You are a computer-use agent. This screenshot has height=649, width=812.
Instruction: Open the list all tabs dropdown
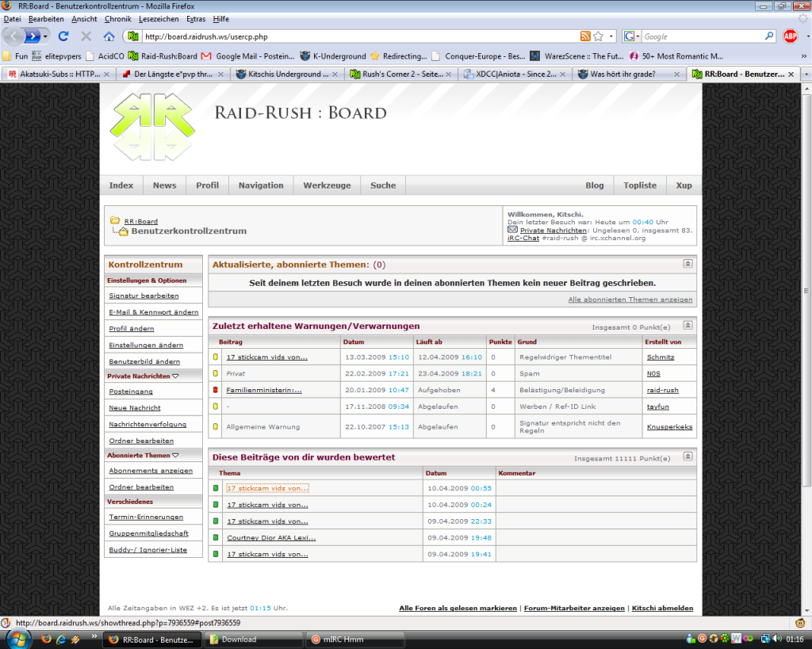pyautogui.click(x=806, y=74)
